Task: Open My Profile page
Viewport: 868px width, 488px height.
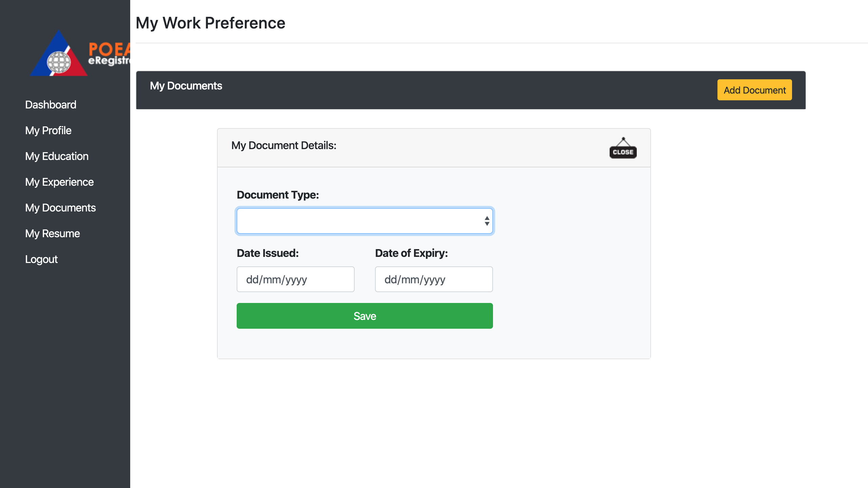Action: (x=48, y=130)
